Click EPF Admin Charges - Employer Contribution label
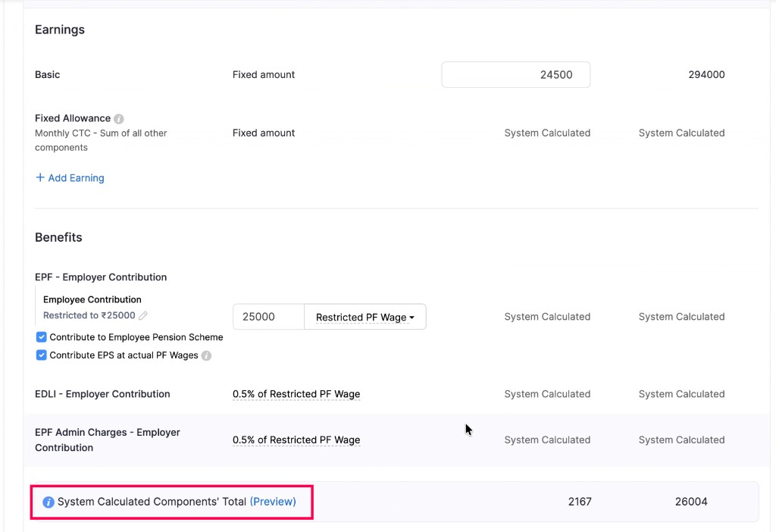This screenshot has height=532, width=776. pos(108,440)
